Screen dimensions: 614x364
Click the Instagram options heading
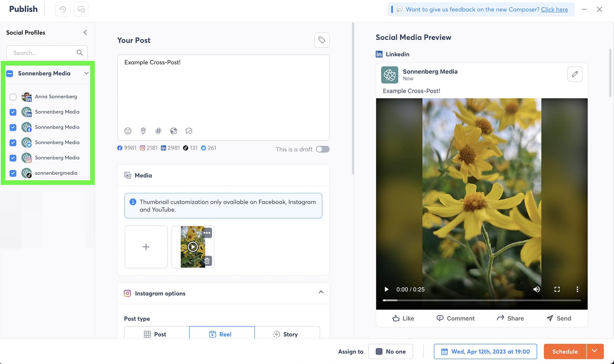click(x=160, y=293)
